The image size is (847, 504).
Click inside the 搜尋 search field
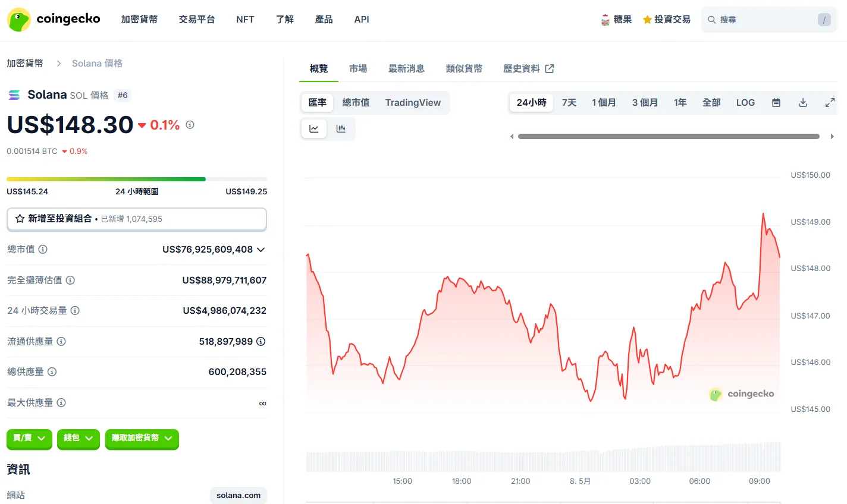768,20
